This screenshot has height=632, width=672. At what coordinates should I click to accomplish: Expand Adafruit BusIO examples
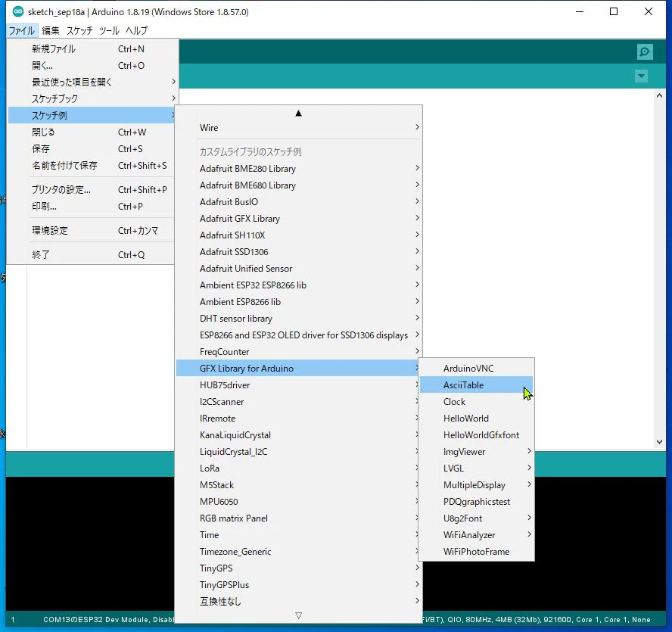(x=299, y=202)
